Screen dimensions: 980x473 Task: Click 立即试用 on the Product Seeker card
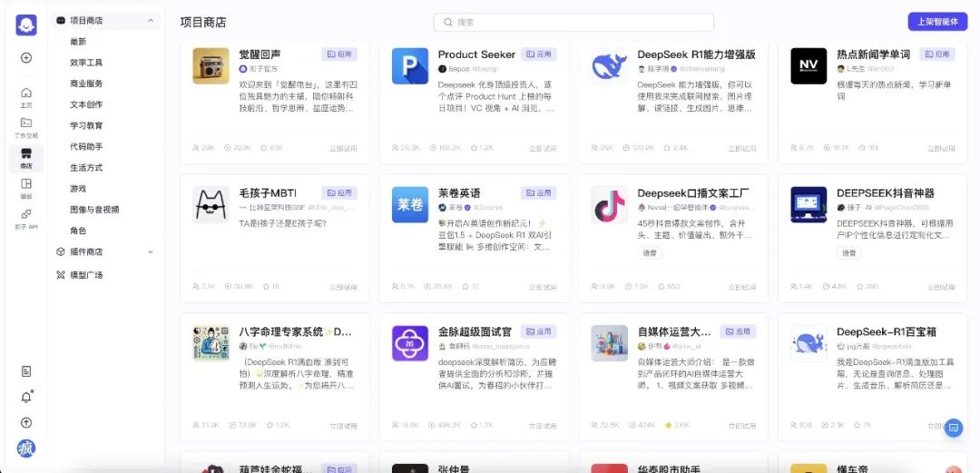coord(543,148)
